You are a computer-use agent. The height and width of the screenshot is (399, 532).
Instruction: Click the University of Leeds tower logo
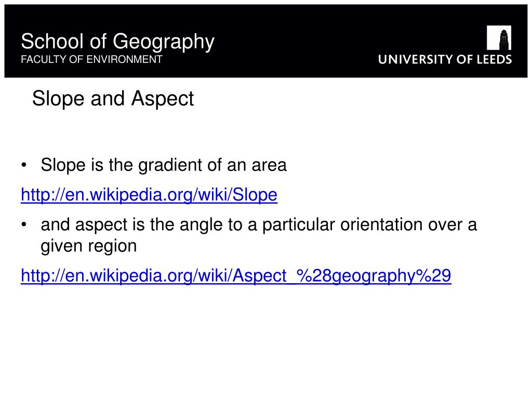click(499, 37)
